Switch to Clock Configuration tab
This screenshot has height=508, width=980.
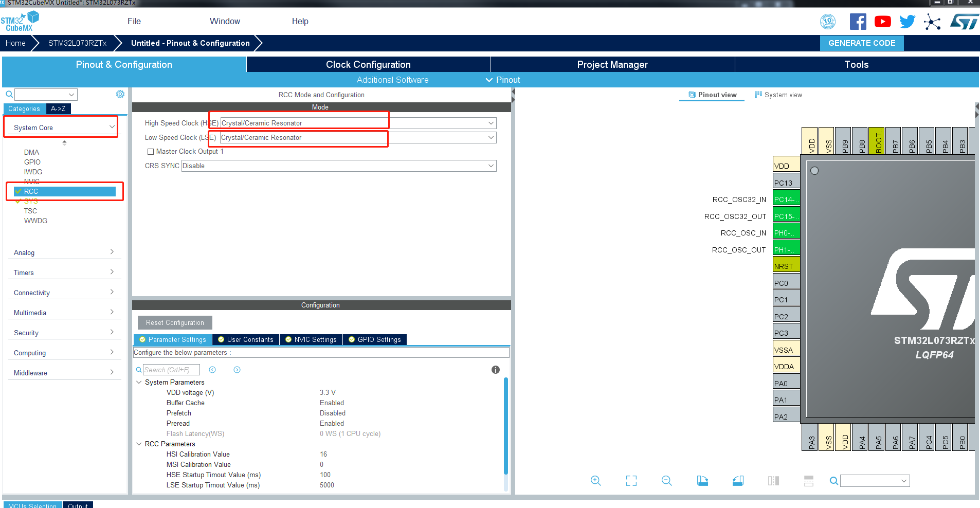click(368, 64)
